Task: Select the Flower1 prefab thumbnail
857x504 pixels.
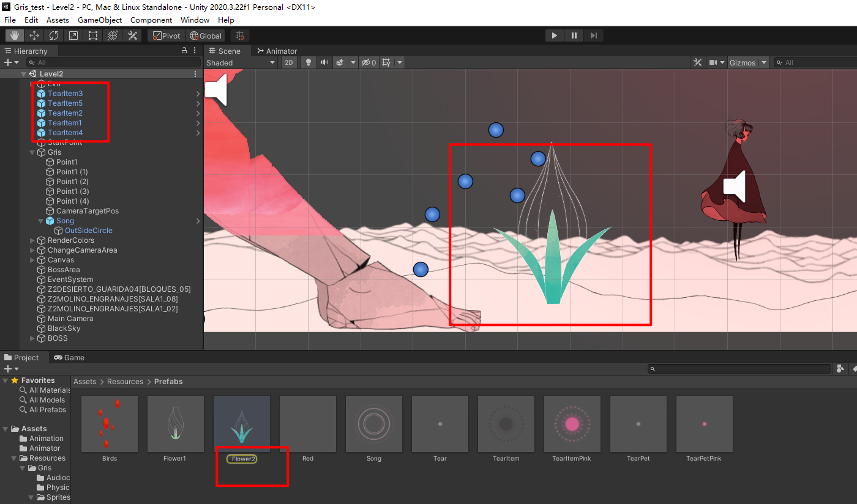Action: [x=176, y=424]
